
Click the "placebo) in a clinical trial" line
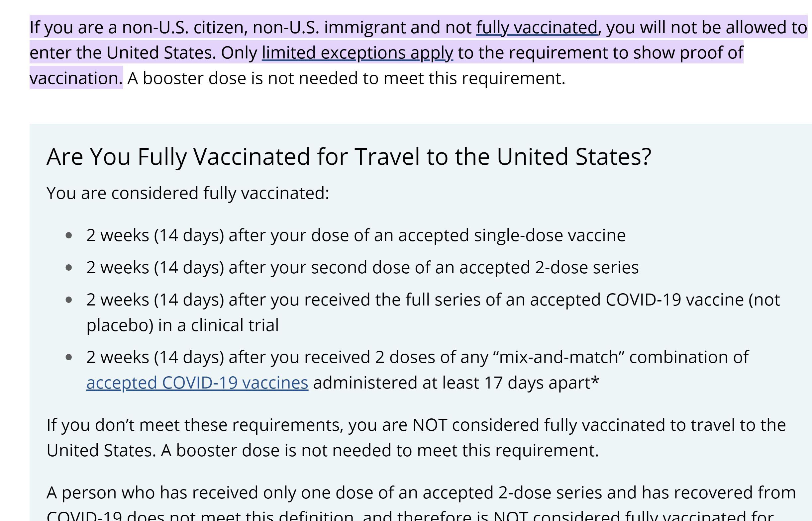pyautogui.click(x=182, y=325)
